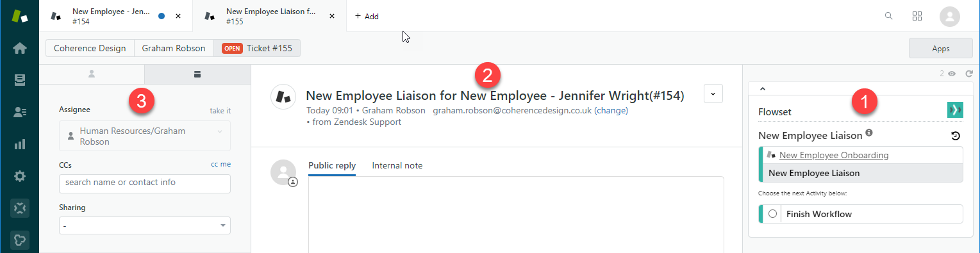Viewport: 980px width, 253px height.
Task: Open Views from the sidebar
Action: [x=20, y=80]
